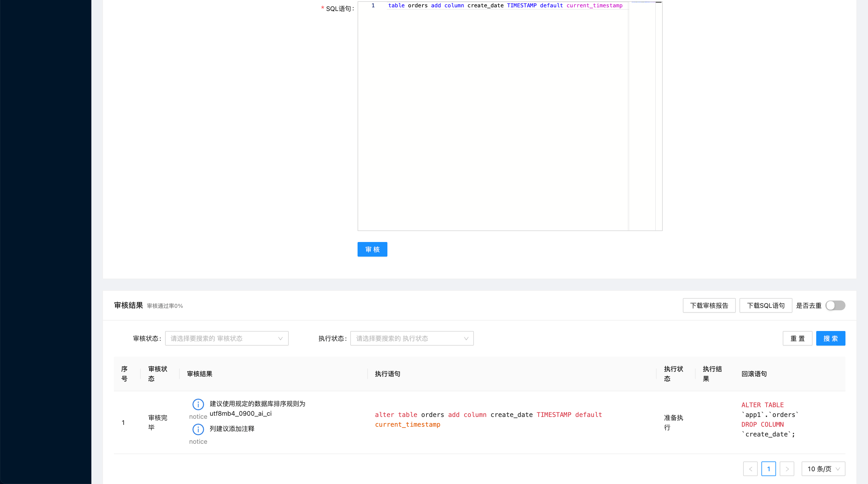The image size is (868, 484).
Task: Toggle the 是否去重 deduplicate switch
Action: click(835, 306)
